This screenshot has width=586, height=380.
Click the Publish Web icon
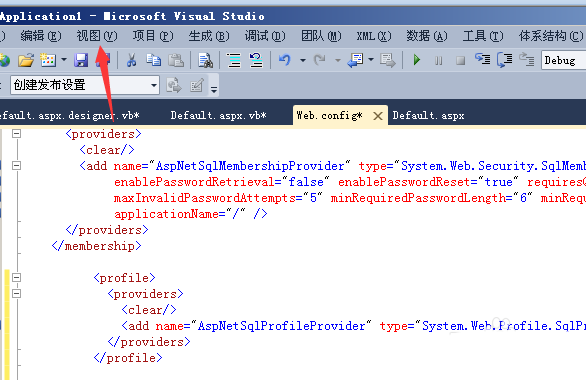point(174,85)
